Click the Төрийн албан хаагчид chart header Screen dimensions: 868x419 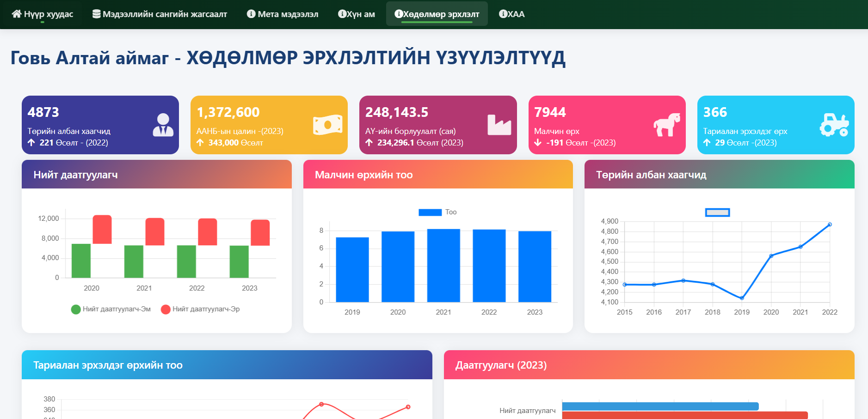tap(719, 175)
